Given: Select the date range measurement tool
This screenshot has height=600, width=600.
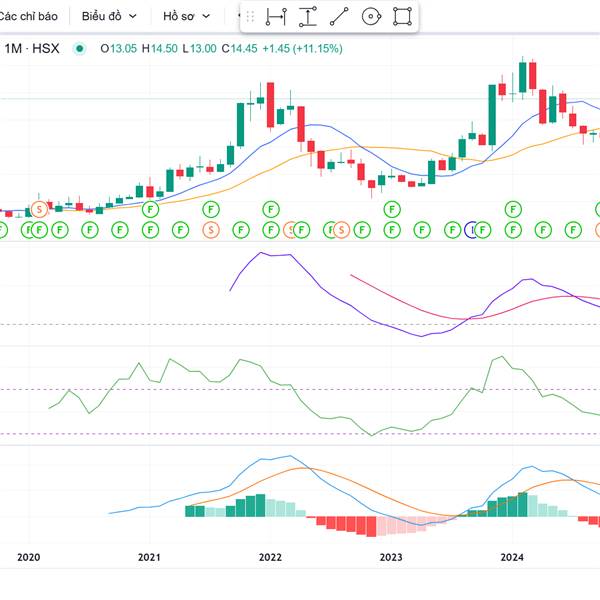Looking at the screenshot, I should (276, 17).
